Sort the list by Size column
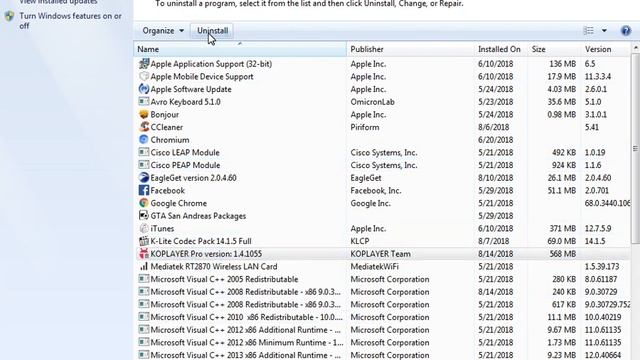The height and width of the screenshot is (360, 640). [x=554, y=49]
